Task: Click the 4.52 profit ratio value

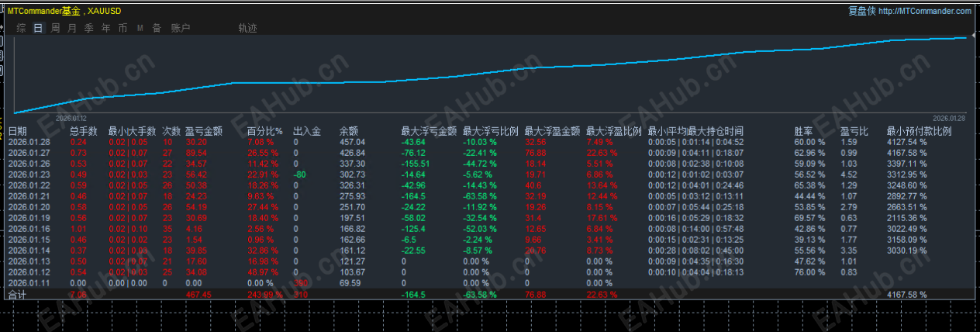Action: (848, 175)
